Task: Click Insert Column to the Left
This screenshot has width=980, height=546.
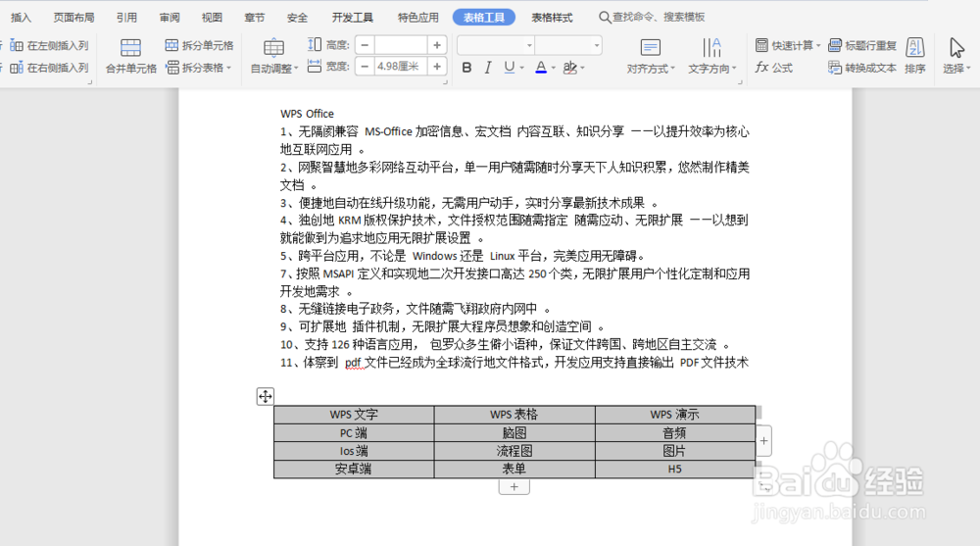Action: (49, 46)
